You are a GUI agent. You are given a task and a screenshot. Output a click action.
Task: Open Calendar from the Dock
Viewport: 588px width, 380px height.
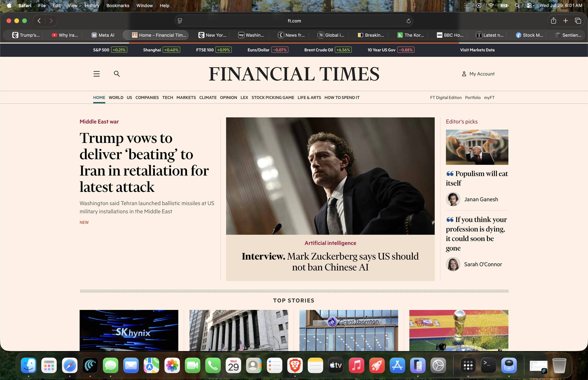(233, 365)
